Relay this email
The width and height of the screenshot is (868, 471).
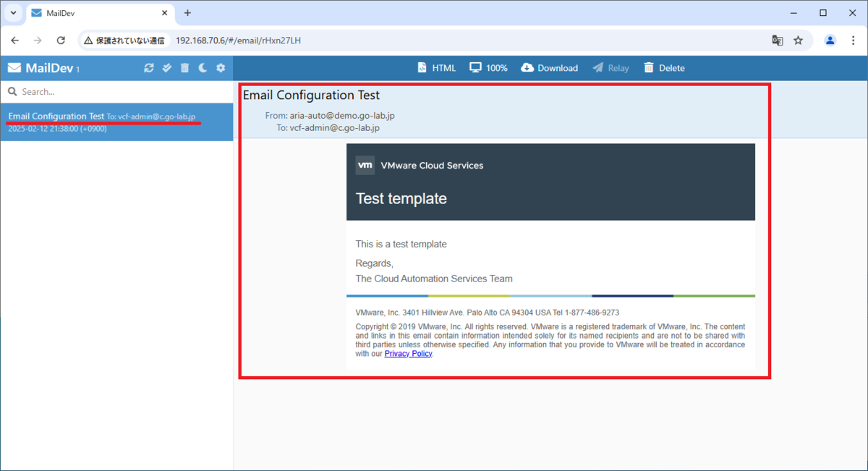pos(610,68)
